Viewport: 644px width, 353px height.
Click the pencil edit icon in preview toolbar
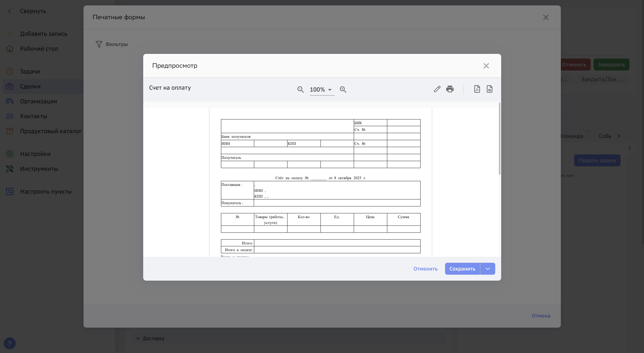pos(437,89)
